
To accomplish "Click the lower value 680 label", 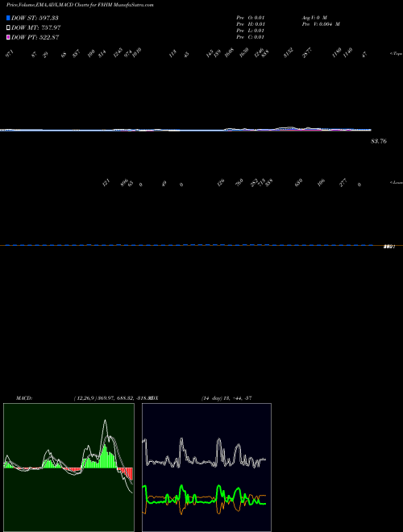I will (298, 183).
